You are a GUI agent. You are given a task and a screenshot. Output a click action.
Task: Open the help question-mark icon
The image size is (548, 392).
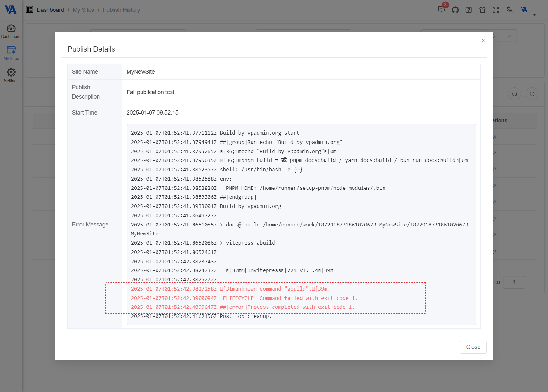468,10
